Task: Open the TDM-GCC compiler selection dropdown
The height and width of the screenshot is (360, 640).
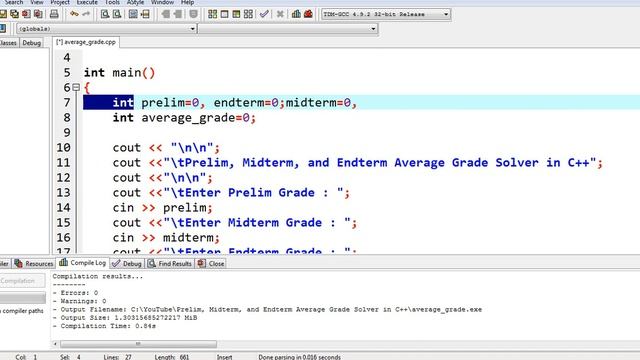Action: (x=386, y=14)
